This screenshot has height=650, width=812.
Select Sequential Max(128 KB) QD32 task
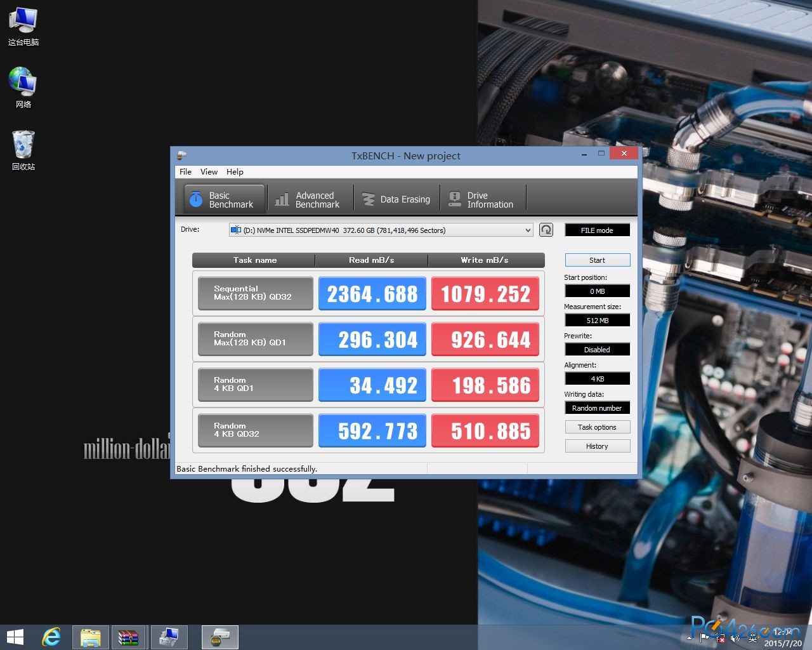point(255,293)
